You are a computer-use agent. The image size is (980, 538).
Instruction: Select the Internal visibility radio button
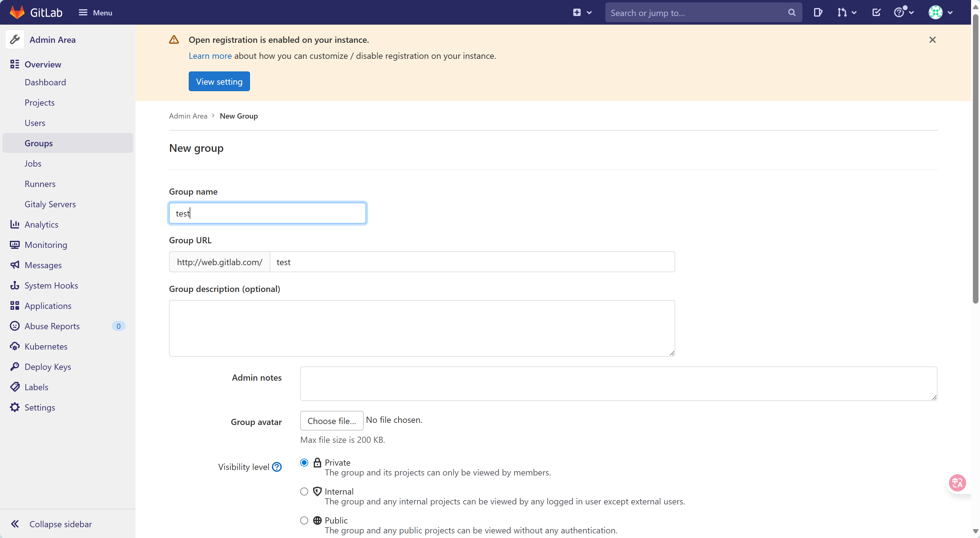point(304,491)
